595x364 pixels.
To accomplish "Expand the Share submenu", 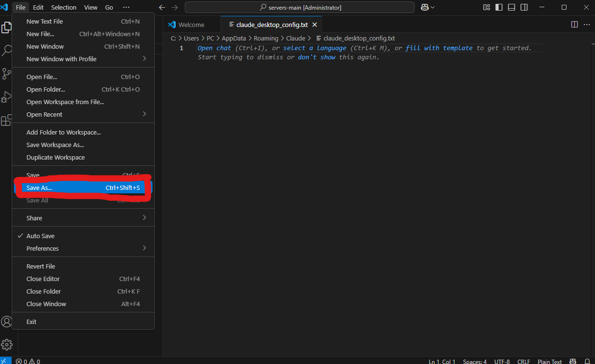I will point(83,218).
